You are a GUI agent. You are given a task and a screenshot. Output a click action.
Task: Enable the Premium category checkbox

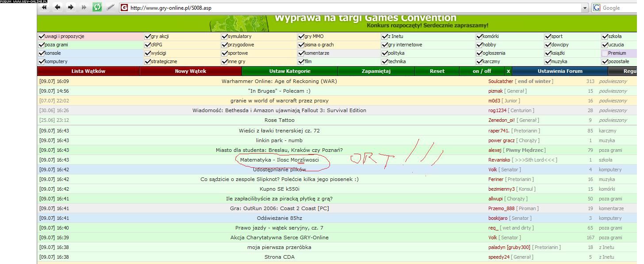tap(604, 53)
